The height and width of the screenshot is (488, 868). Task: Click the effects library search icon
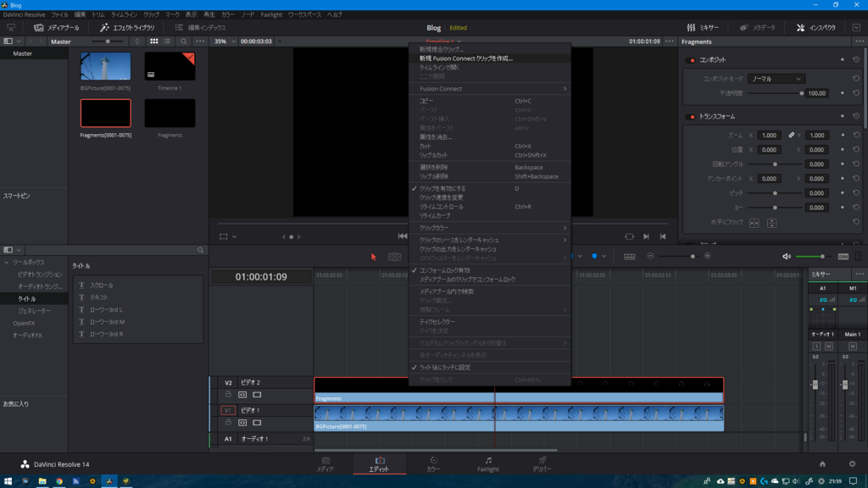pos(200,250)
